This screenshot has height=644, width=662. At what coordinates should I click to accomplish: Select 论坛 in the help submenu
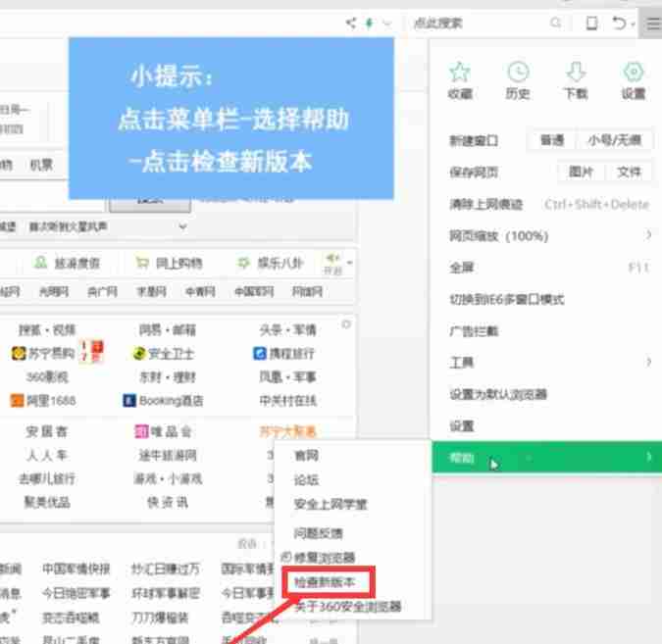tap(306, 479)
